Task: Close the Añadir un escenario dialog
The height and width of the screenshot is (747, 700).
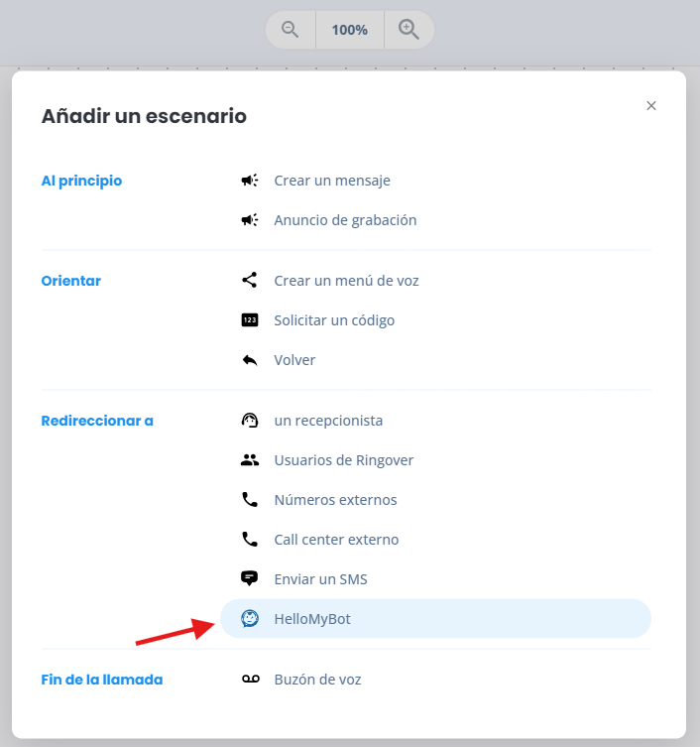Action: tap(651, 106)
